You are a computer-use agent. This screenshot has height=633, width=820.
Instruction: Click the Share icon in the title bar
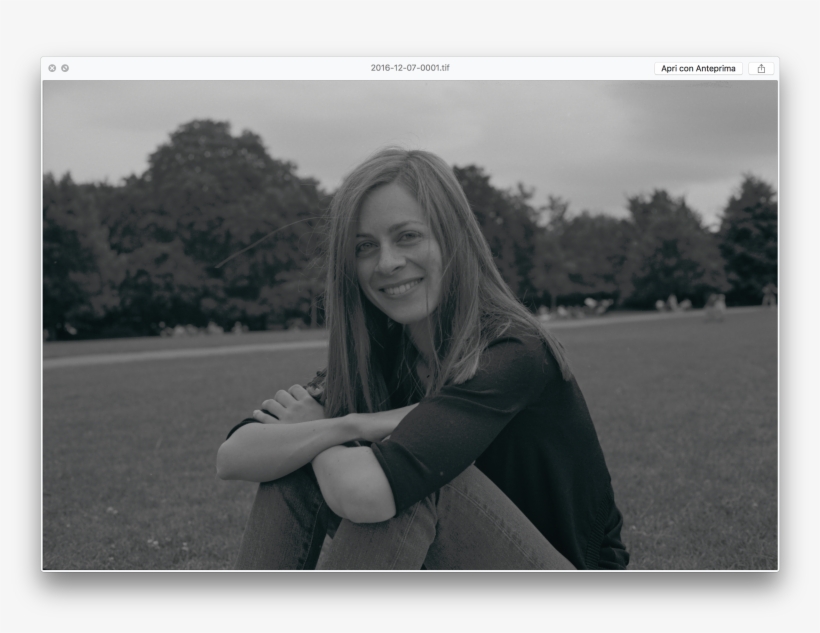tap(761, 68)
